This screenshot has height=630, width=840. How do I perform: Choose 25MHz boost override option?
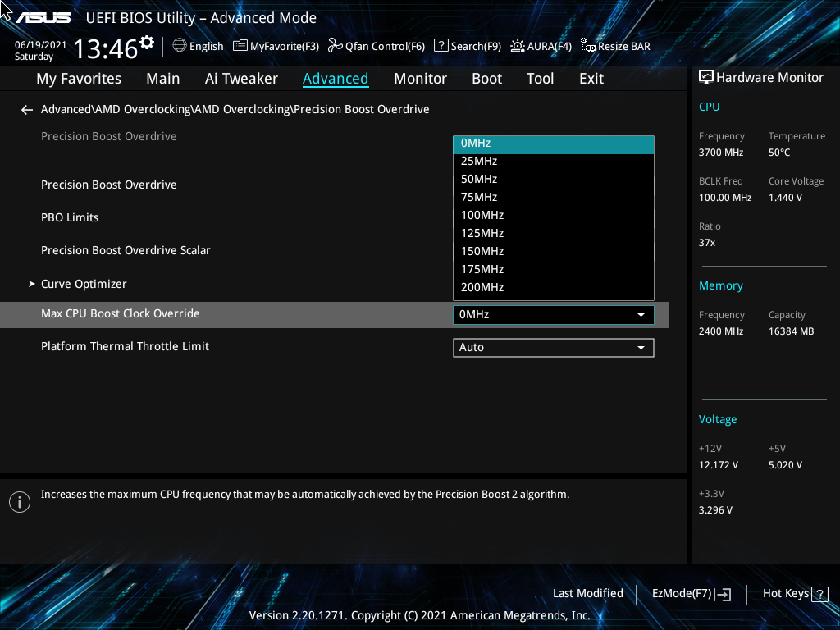(554, 162)
